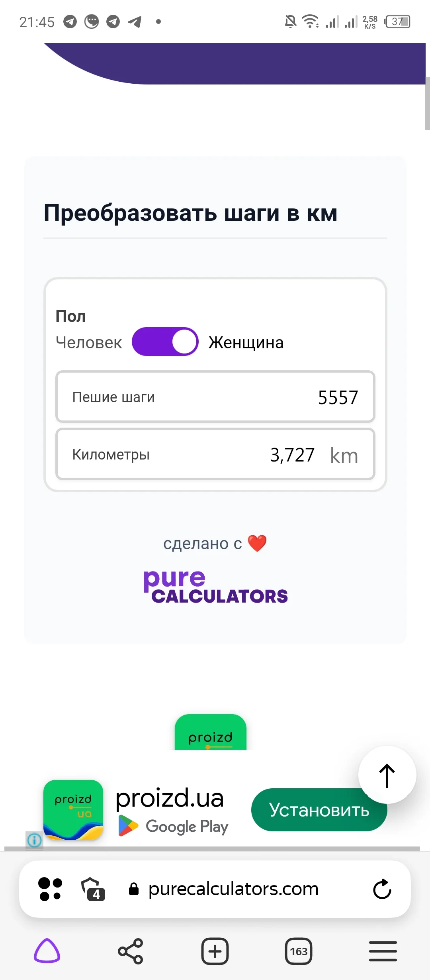
Task: Open the proizd.ua app ad icon
Action: click(73, 810)
